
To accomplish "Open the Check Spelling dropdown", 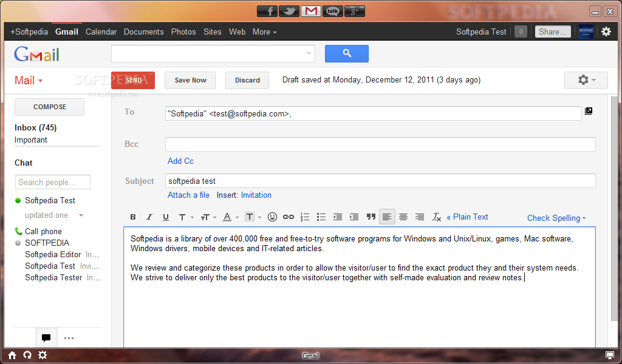I will [x=556, y=218].
